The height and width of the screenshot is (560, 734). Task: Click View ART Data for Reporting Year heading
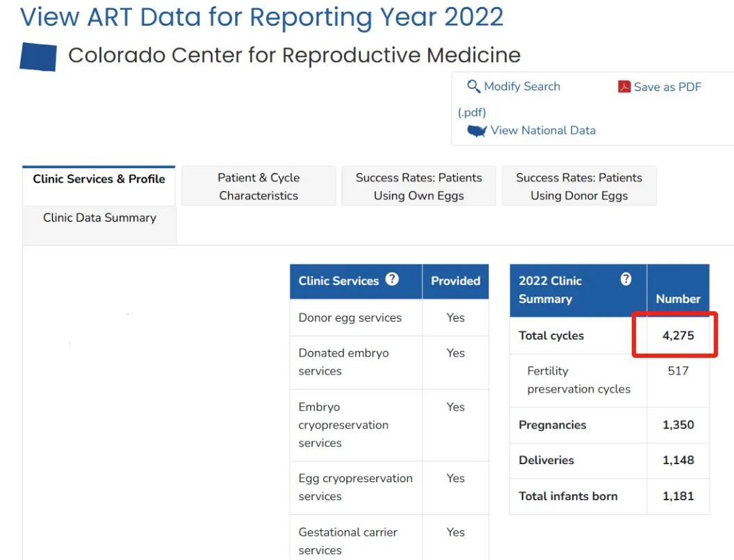click(261, 17)
